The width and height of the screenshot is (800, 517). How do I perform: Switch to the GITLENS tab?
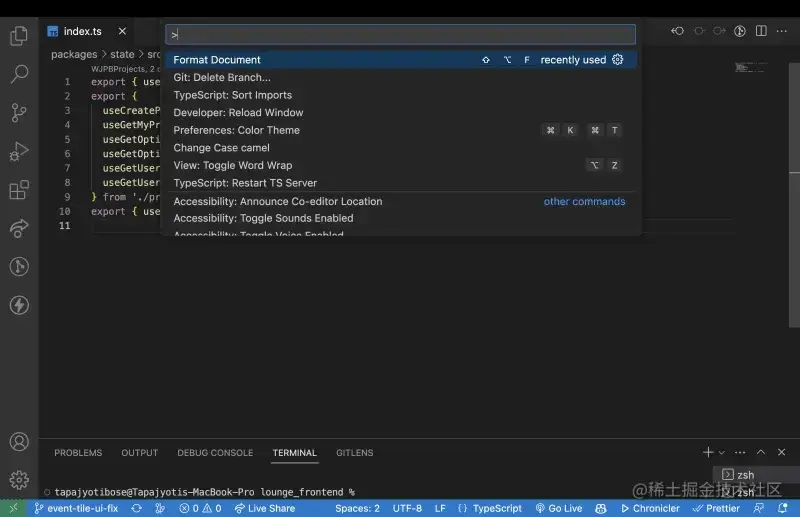355,453
